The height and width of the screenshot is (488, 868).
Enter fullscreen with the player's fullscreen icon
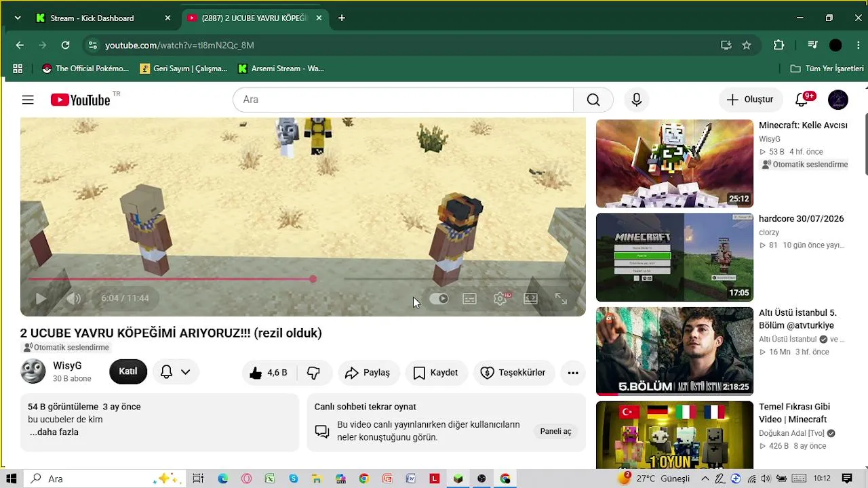click(x=561, y=298)
